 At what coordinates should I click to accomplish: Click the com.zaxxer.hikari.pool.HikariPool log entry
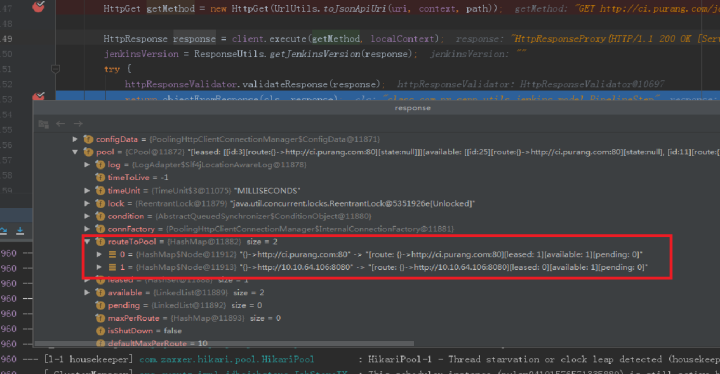226,359
